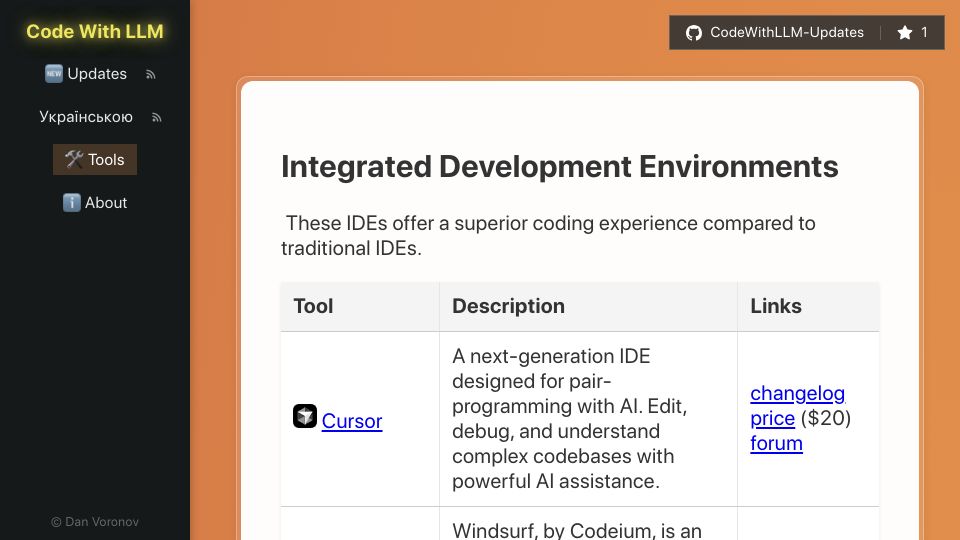Open the Updates page in sidebar
The image size is (960, 540).
click(86, 73)
